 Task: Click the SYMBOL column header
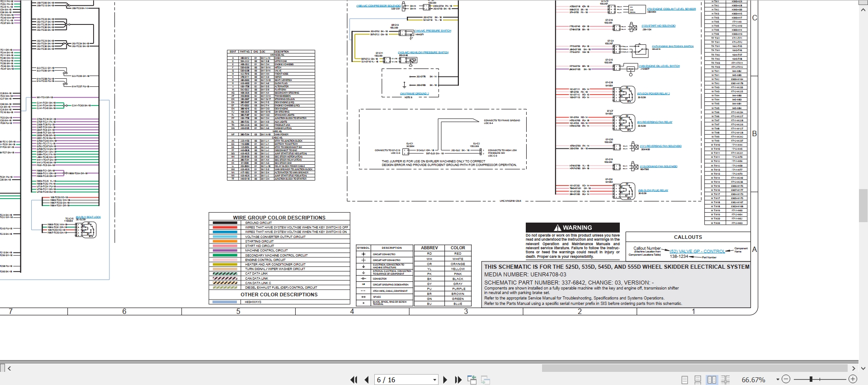pos(363,248)
